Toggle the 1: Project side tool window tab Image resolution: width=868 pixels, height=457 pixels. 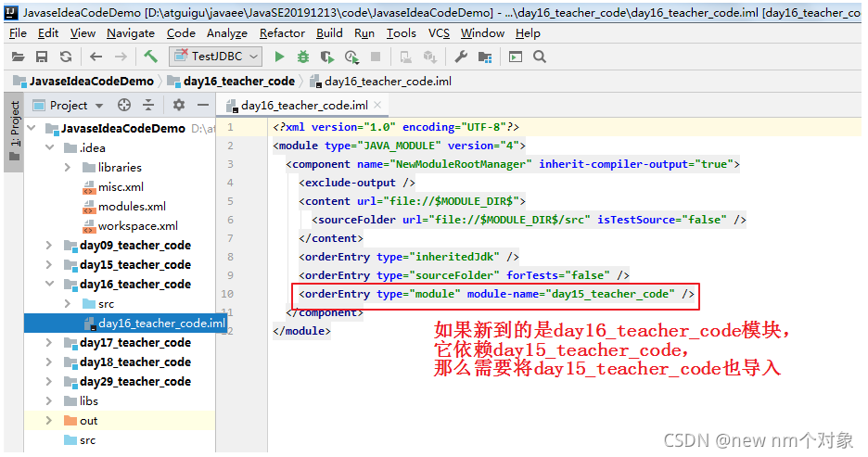(x=14, y=131)
